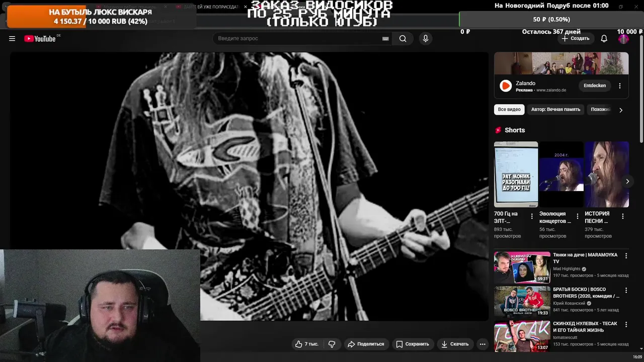Viewport: 644px width, 362px height.
Task: Open Тянки на даче video thumbnail
Action: click(522, 267)
